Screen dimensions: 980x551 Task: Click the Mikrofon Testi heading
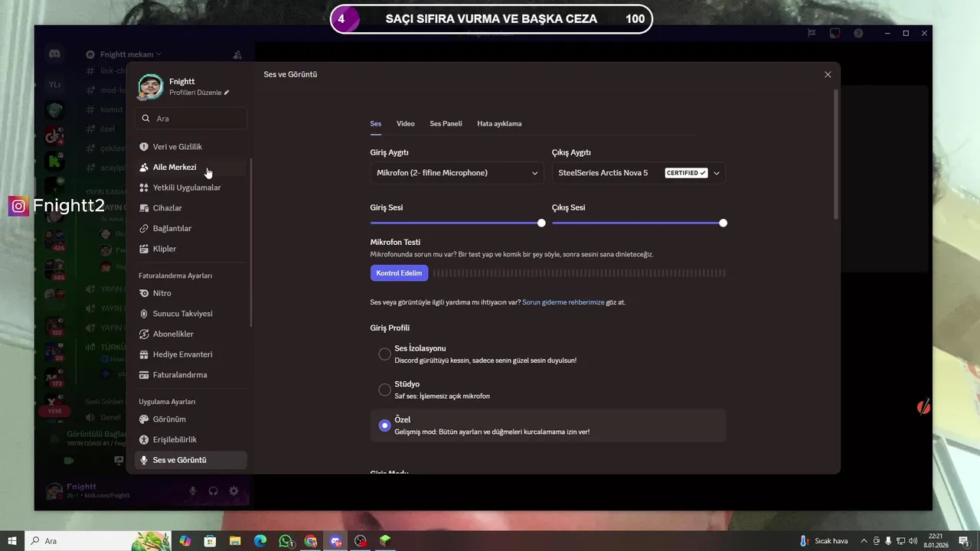coord(395,242)
